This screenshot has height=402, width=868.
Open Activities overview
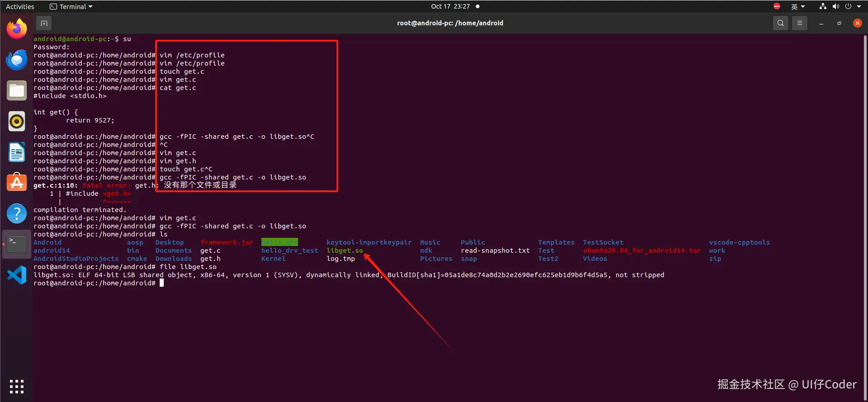(x=20, y=6)
